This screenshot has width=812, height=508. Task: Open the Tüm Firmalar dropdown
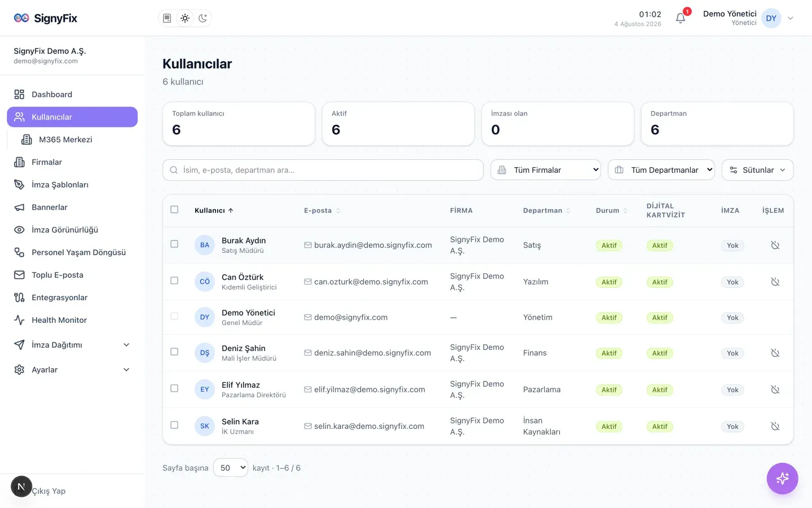(546, 170)
